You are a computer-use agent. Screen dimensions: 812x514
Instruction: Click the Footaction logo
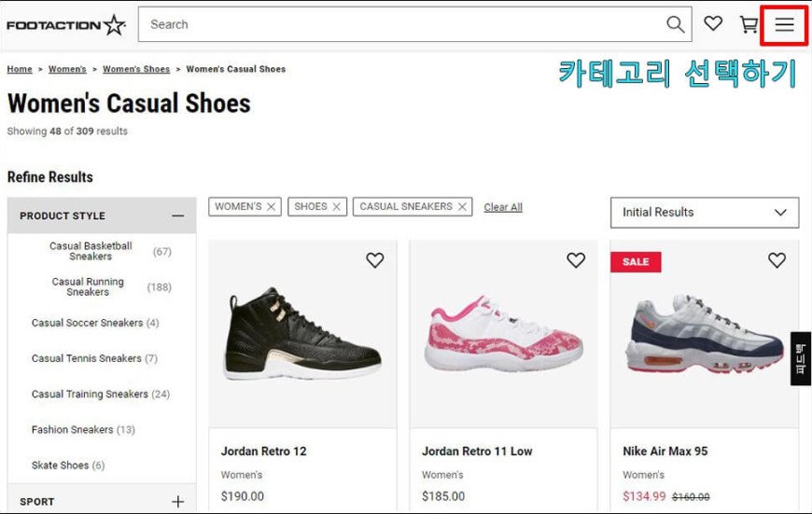[66, 25]
